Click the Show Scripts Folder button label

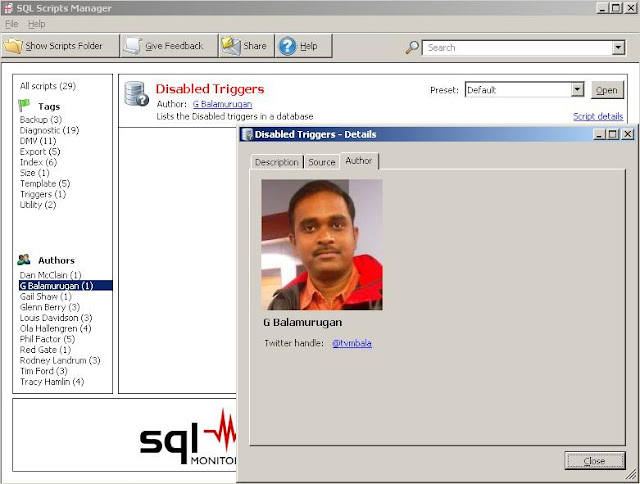coord(64,46)
